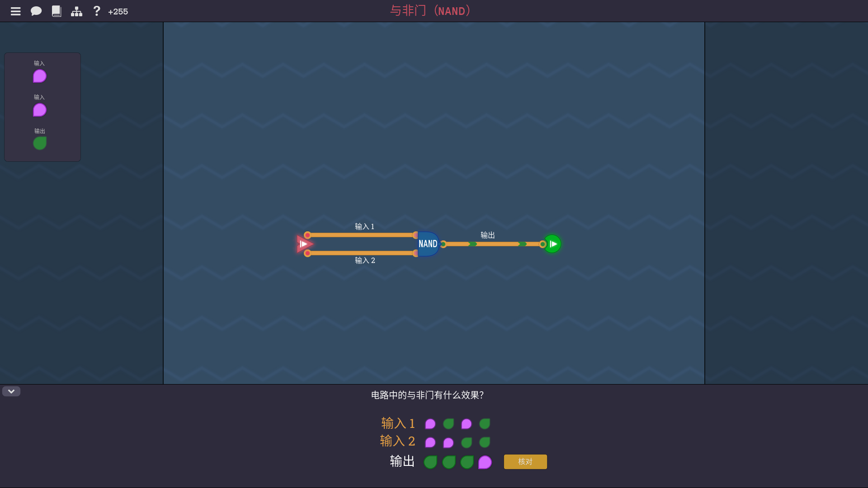Click the 核对 check button
Viewport: 868px width, 488px height.
(x=525, y=462)
